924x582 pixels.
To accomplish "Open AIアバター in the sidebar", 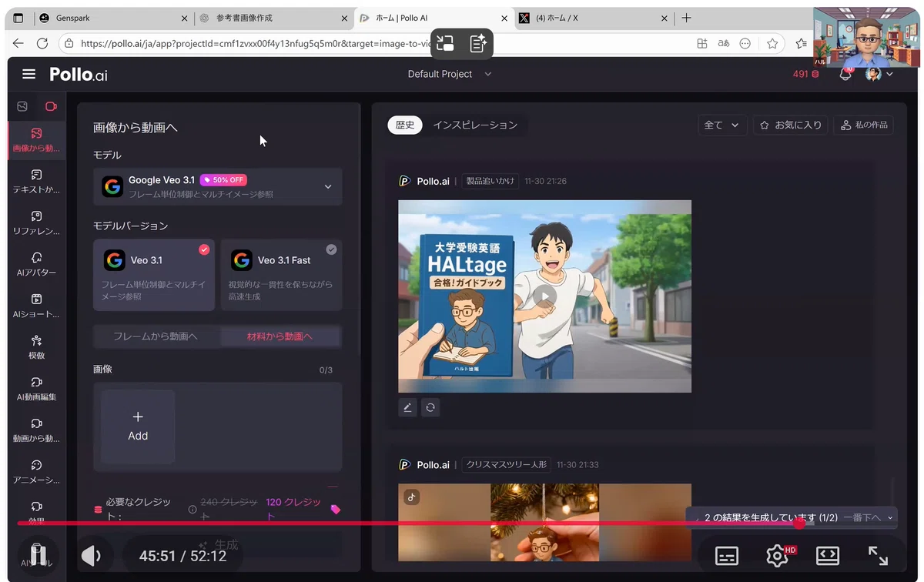I will 36,265.
